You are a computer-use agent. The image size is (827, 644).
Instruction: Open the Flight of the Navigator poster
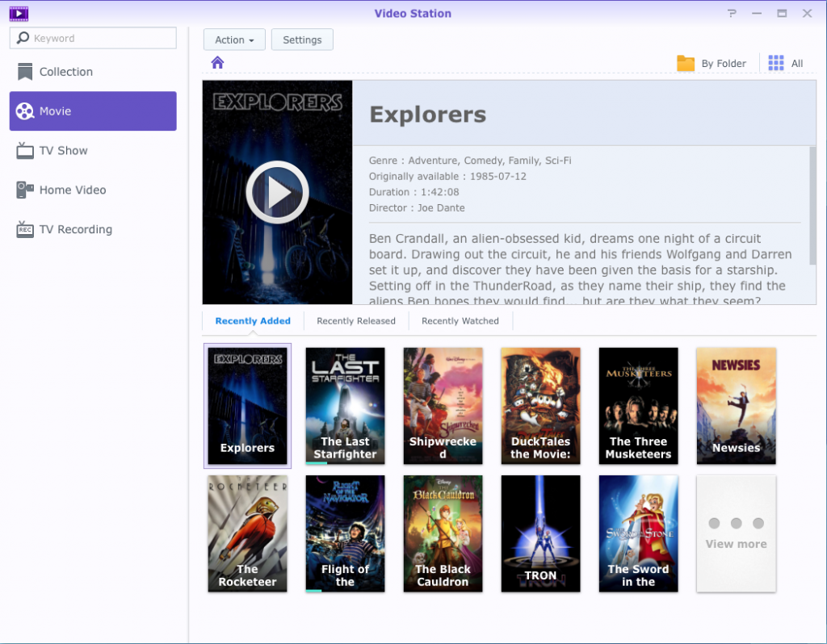pos(345,533)
